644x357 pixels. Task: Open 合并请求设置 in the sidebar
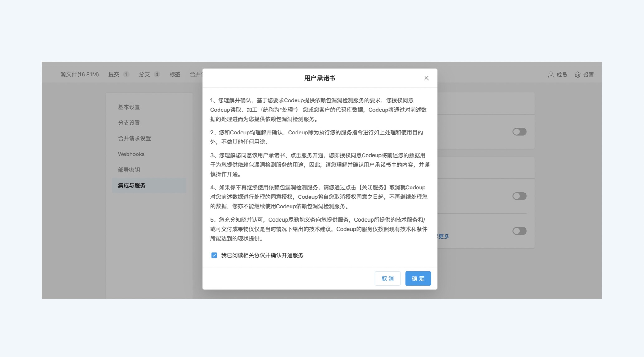tap(149, 138)
